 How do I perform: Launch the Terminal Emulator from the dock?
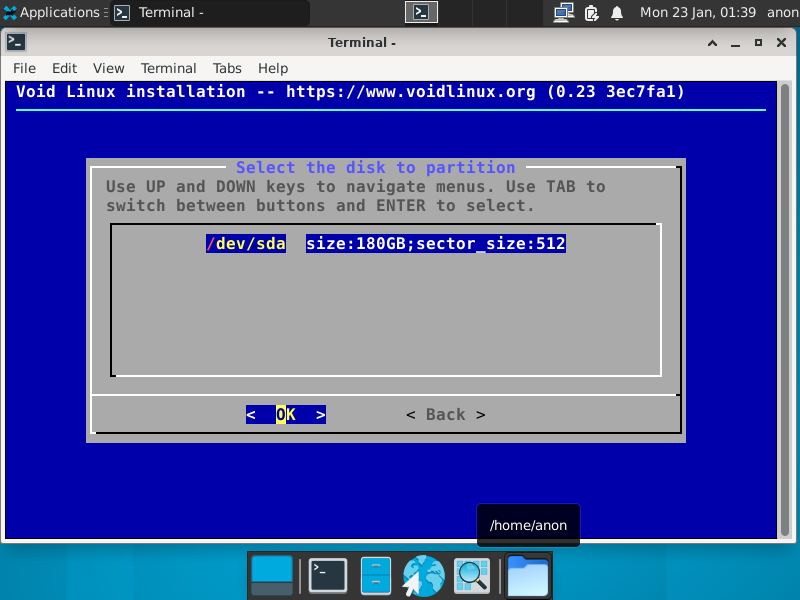(327, 576)
